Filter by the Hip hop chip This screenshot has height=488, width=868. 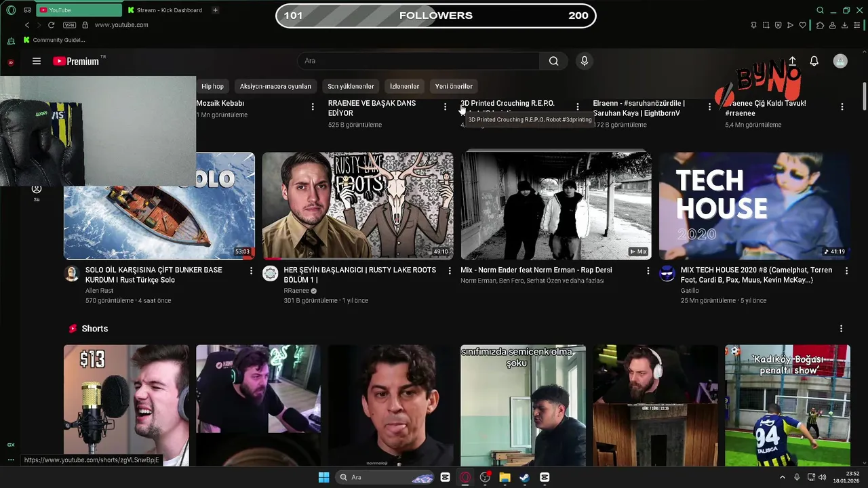(x=212, y=86)
